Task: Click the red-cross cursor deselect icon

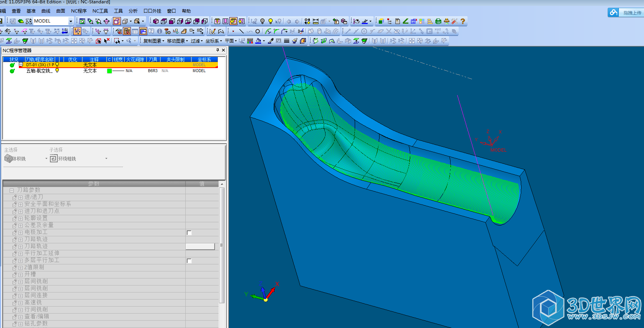Action: pos(107,41)
